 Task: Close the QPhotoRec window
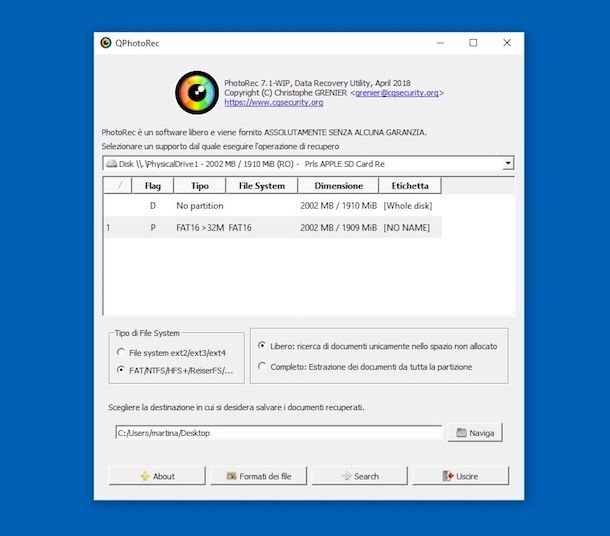(507, 43)
